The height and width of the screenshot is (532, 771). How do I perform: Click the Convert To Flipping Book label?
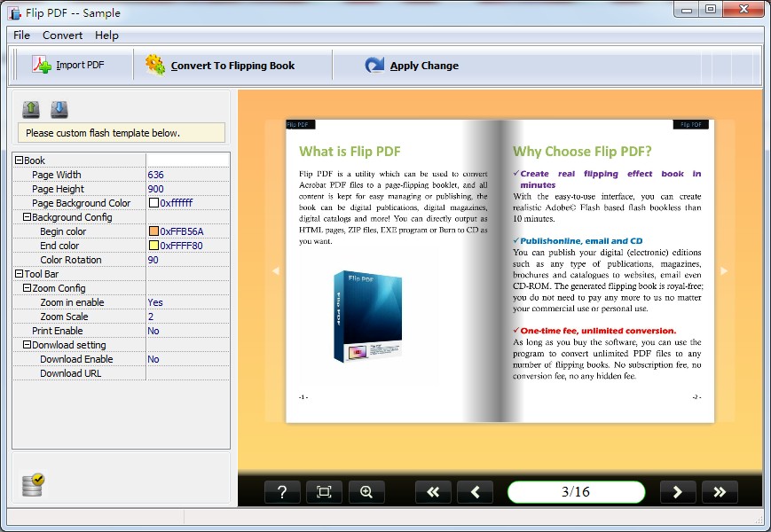[x=232, y=66]
